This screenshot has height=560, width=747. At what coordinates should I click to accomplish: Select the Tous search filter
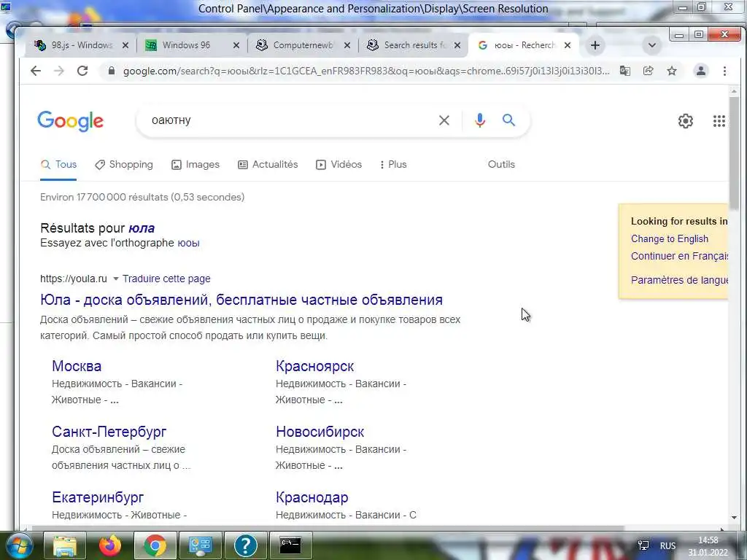[x=58, y=164]
